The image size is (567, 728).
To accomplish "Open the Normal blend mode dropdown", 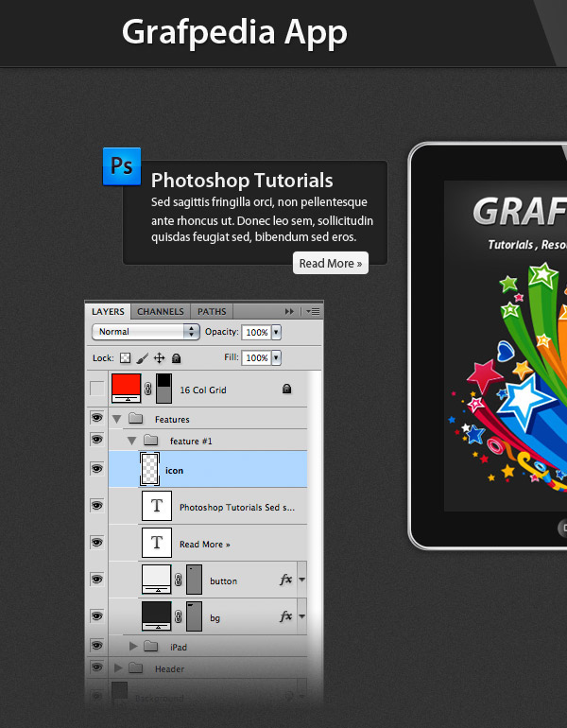I will pyautogui.click(x=146, y=332).
